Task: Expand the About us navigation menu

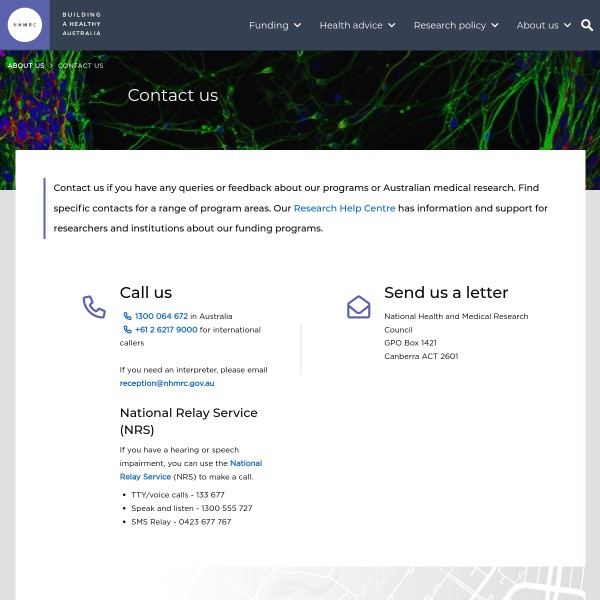Action: [544, 25]
